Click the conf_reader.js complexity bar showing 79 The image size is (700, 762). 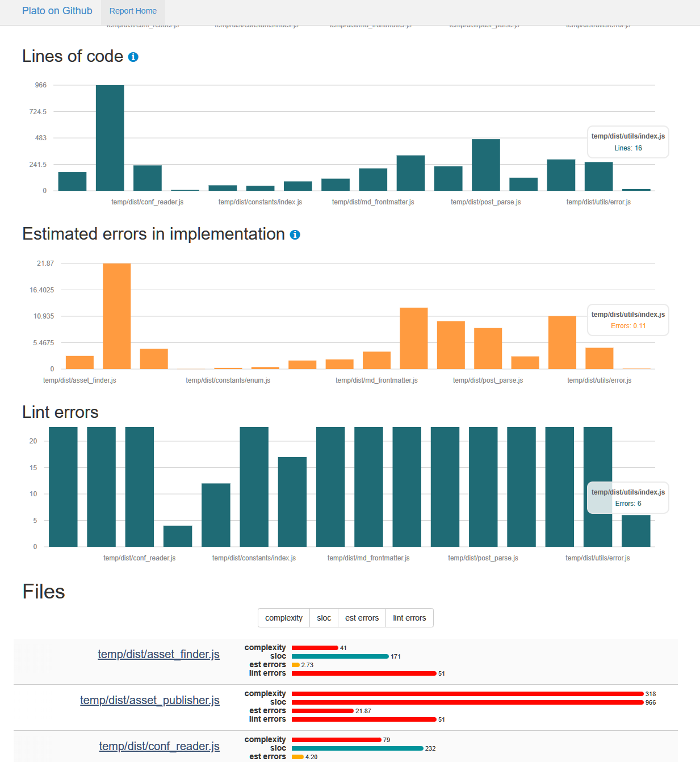(336, 740)
